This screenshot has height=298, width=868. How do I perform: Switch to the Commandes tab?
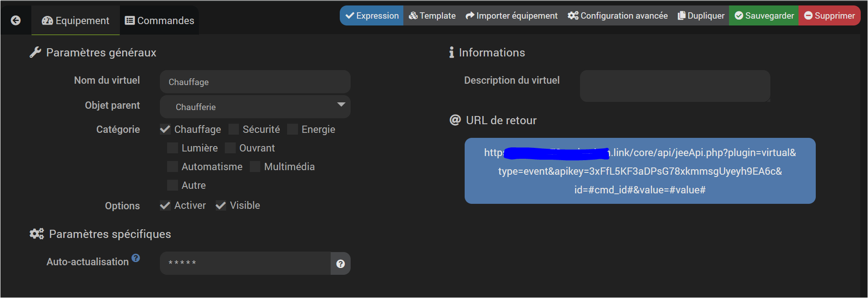tap(159, 21)
